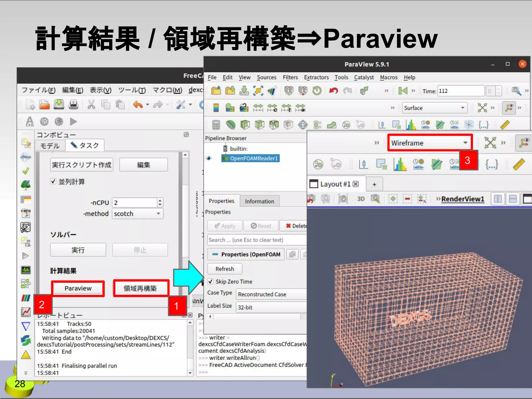Click the camera screenshot icon in RenderView toolbar
Viewport: 532px width, 399px height.
(343, 199)
